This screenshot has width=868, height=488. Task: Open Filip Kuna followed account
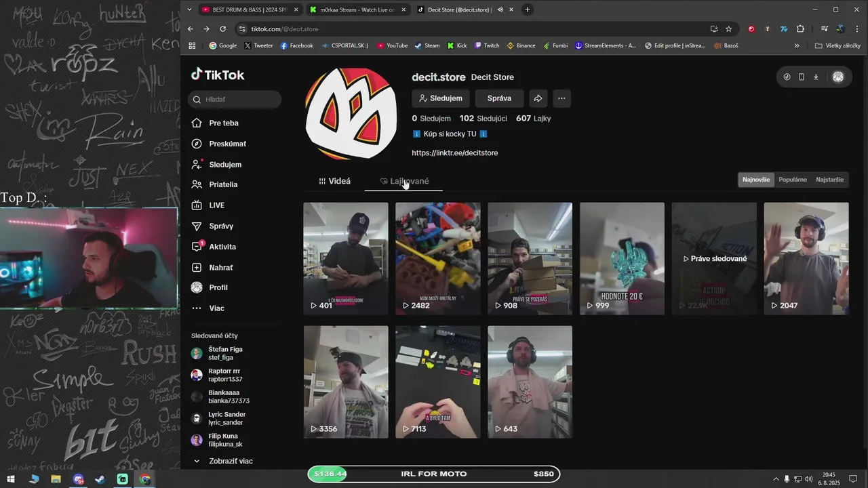(224, 440)
